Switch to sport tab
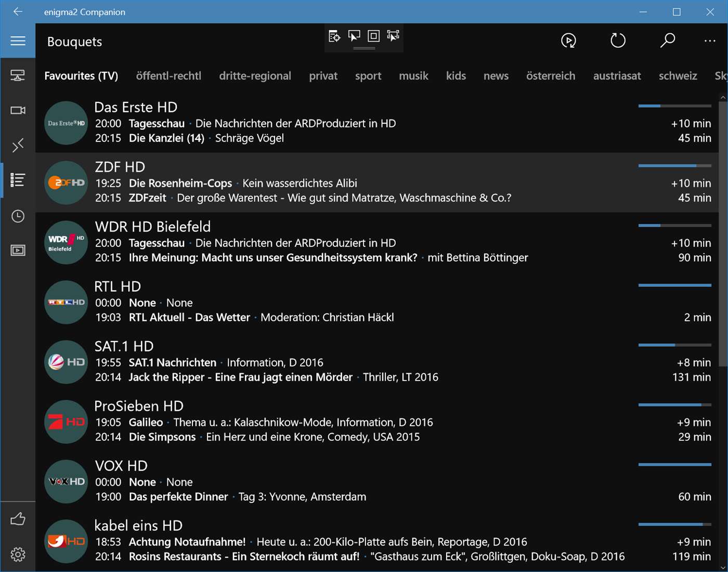728x572 pixels. 368,76
